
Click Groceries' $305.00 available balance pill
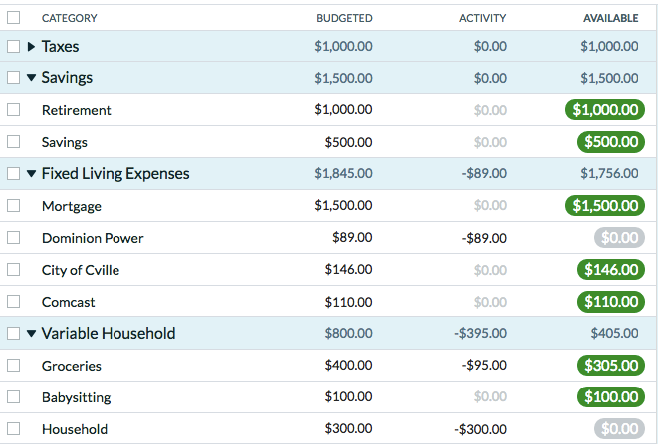[610, 366]
